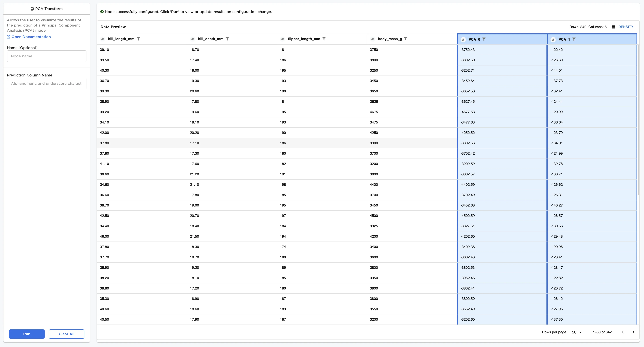Toggle the DENSITY display option
The width and height of the screenshot is (644, 347).
(626, 27)
